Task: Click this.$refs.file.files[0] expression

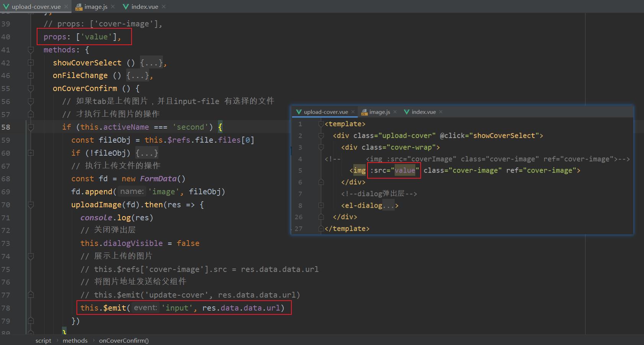Action: [199, 140]
